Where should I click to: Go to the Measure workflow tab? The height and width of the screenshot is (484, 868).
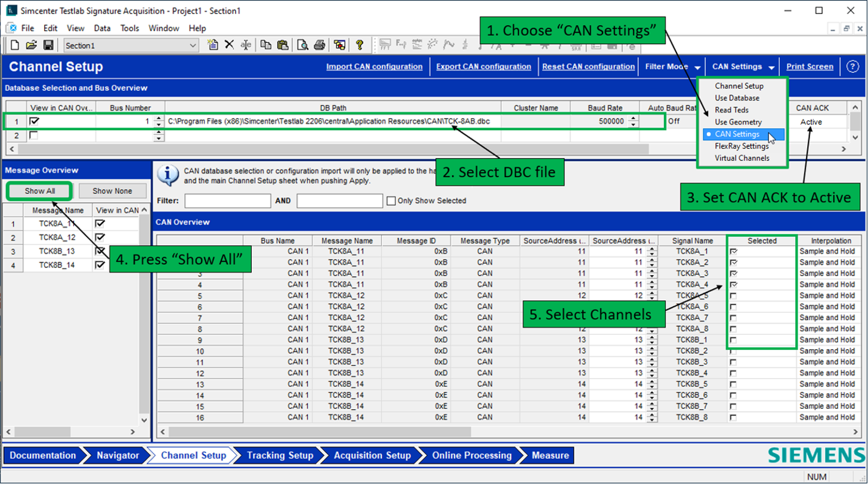coord(549,456)
